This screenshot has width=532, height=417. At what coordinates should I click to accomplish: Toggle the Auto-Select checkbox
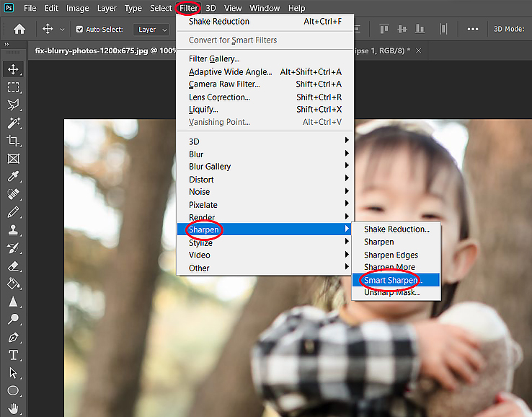(79, 29)
